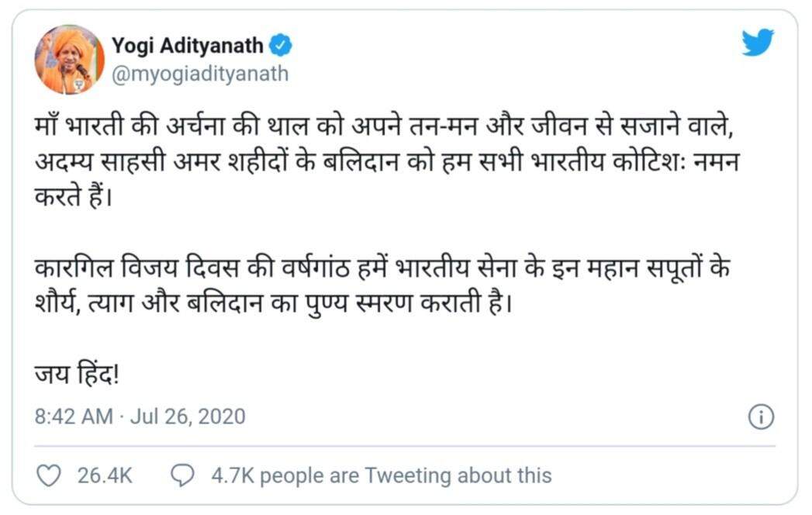The height and width of the screenshot is (515, 812).
Task: Open "4.7K people are Tweeting about this"
Action: pos(382,475)
